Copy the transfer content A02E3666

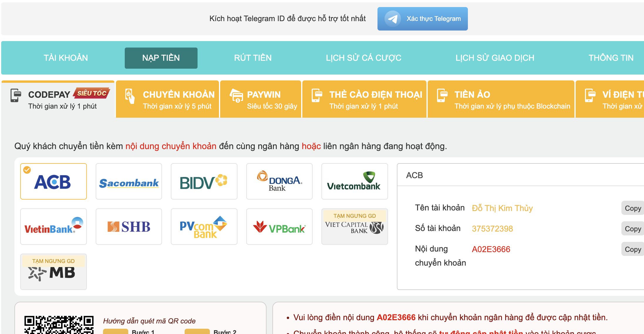633,249
